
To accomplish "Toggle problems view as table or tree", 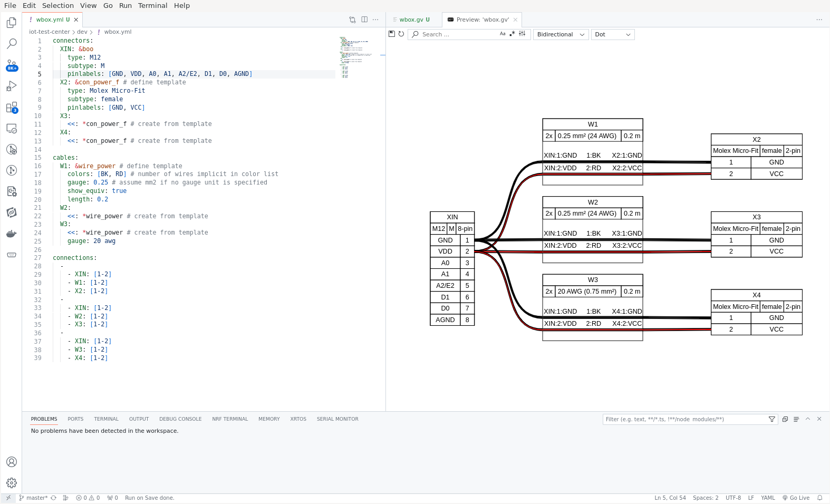I will click(796, 419).
